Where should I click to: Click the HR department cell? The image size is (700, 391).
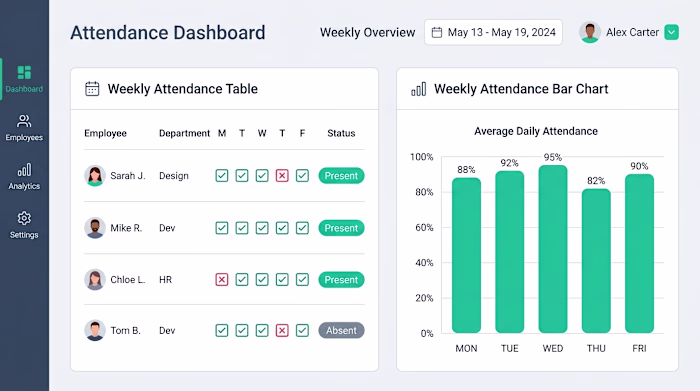click(x=165, y=279)
